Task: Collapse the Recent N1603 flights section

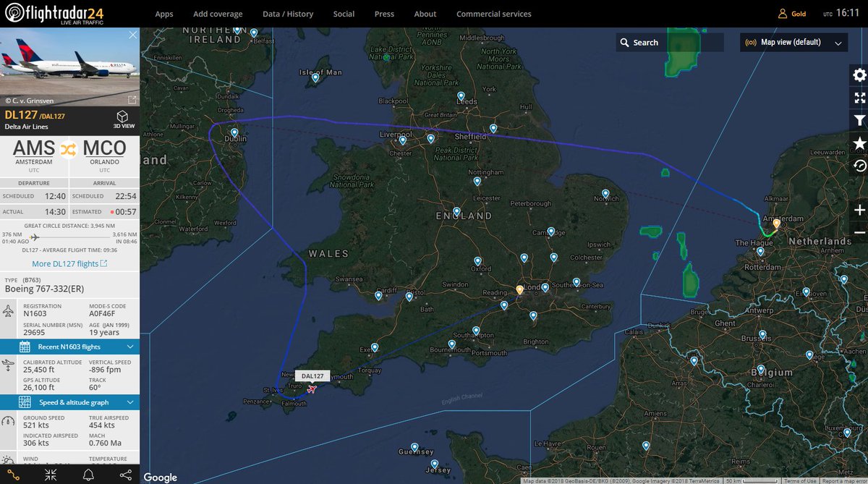Action: point(132,347)
